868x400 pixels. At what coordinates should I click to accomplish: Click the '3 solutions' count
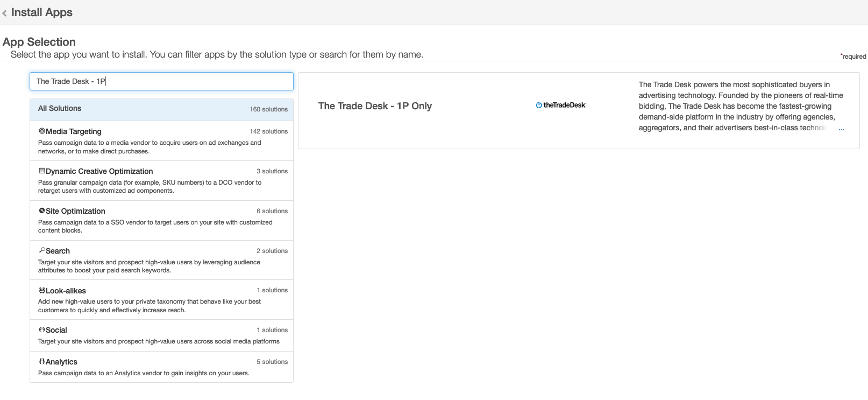pos(272,171)
